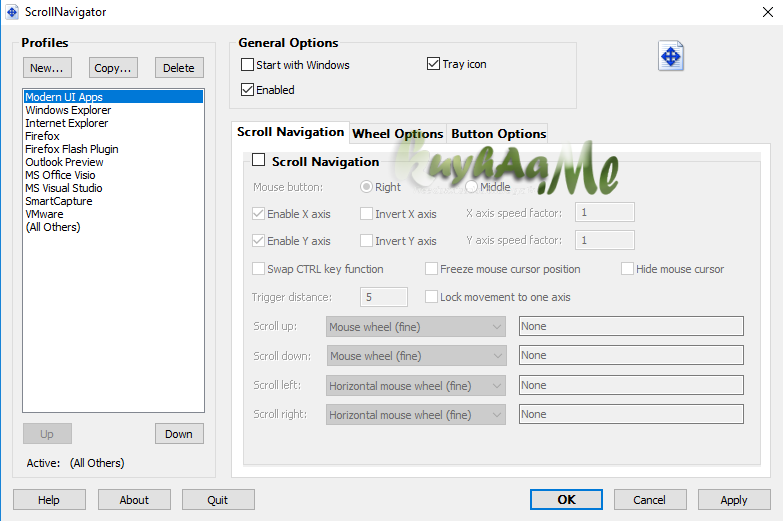Select the Middle mouse button radio
This screenshot has width=783, height=521.
[471, 187]
